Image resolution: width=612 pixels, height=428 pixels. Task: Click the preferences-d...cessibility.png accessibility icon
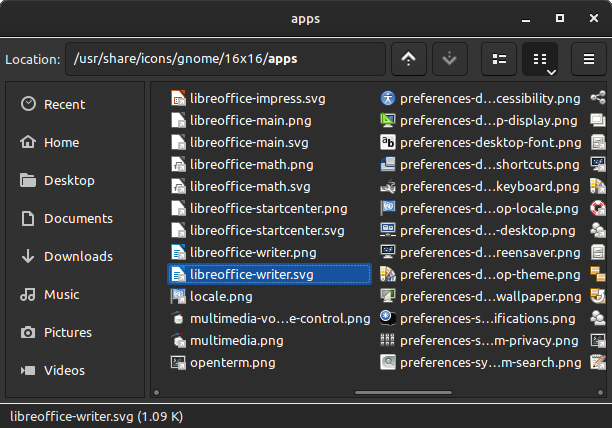pyautogui.click(x=388, y=98)
